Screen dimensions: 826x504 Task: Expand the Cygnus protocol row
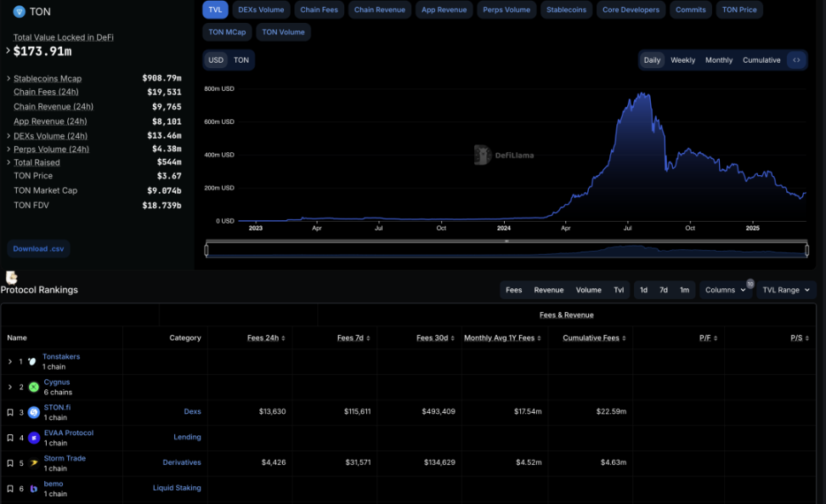tap(10, 387)
